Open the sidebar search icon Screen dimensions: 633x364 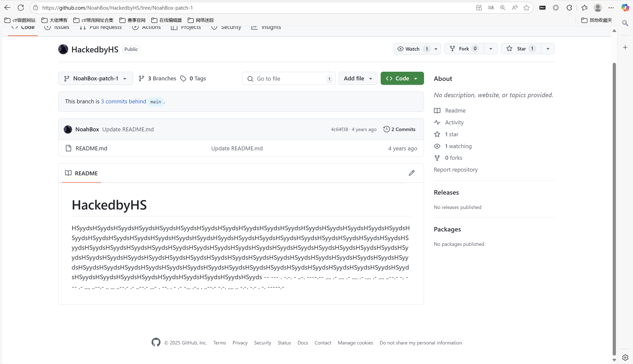click(625, 23)
